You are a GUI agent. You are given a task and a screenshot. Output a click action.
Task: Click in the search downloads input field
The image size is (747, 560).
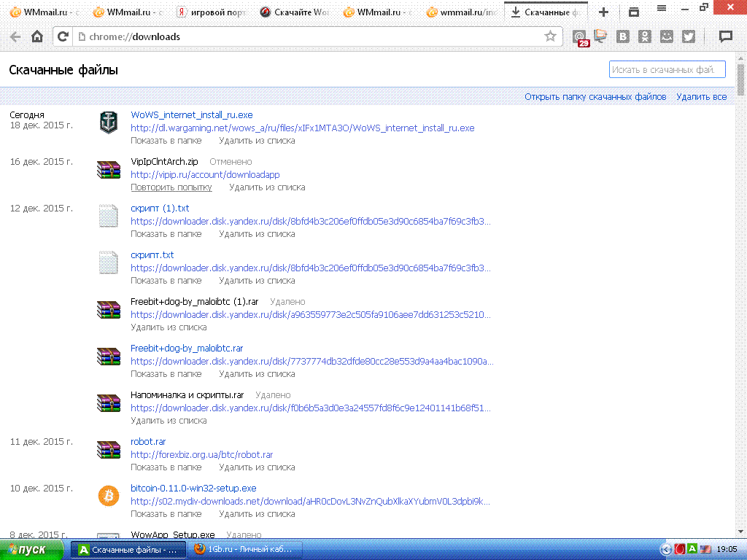pyautogui.click(x=667, y=69)
